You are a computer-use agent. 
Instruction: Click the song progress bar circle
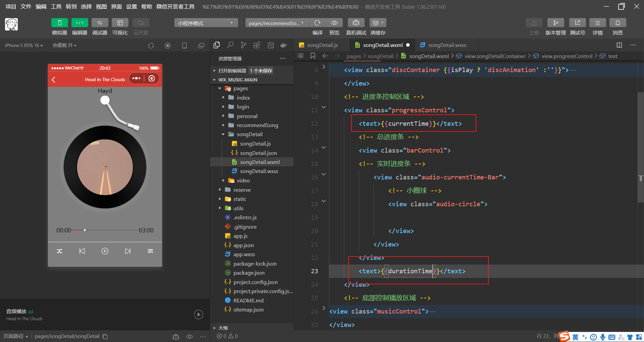coord(85,230)
